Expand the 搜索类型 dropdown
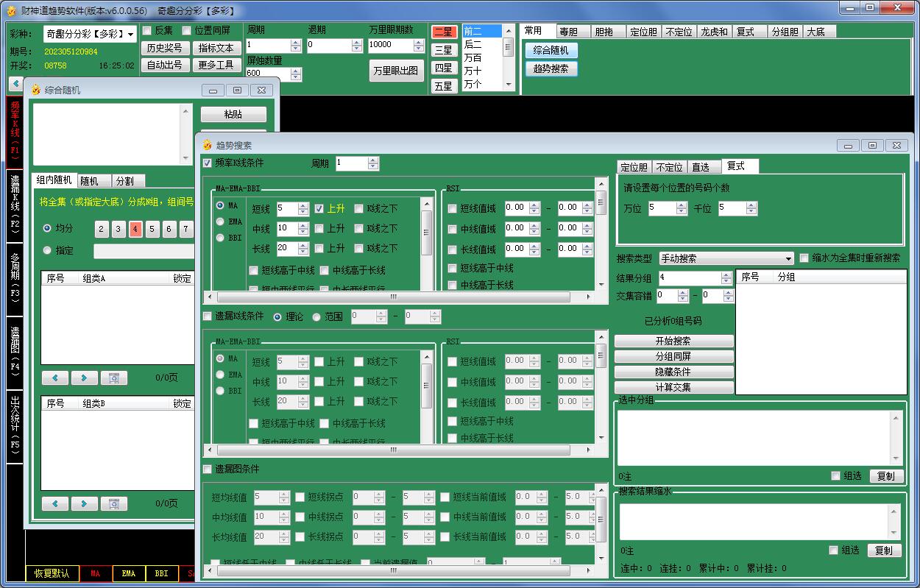Image resolution: width=920 pixels, height=588 pixels. click(x=788, y=259)
